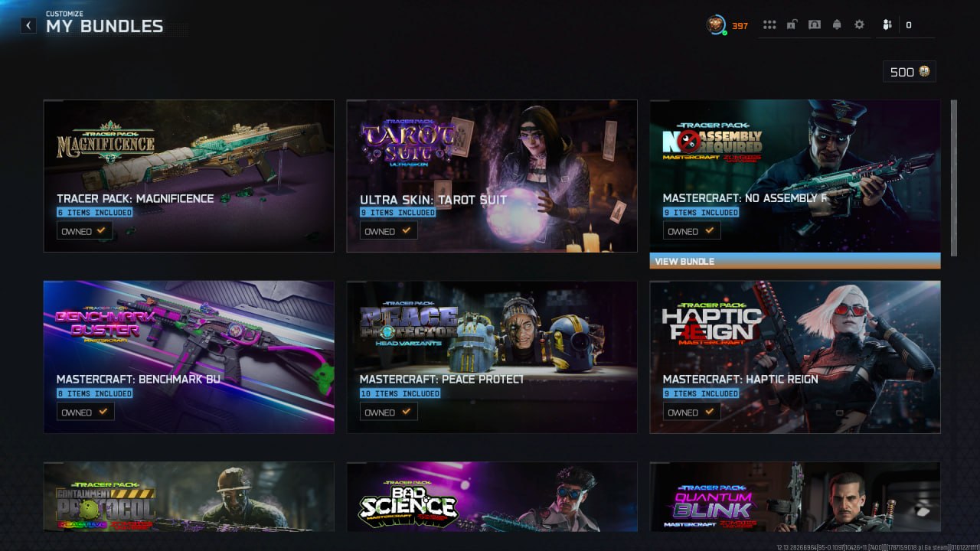Image resolution: width=980 pixels, height=551 pixels.
Task: Click the Owned badge on Benchmark Buster
Action: [x=85, y=412]
